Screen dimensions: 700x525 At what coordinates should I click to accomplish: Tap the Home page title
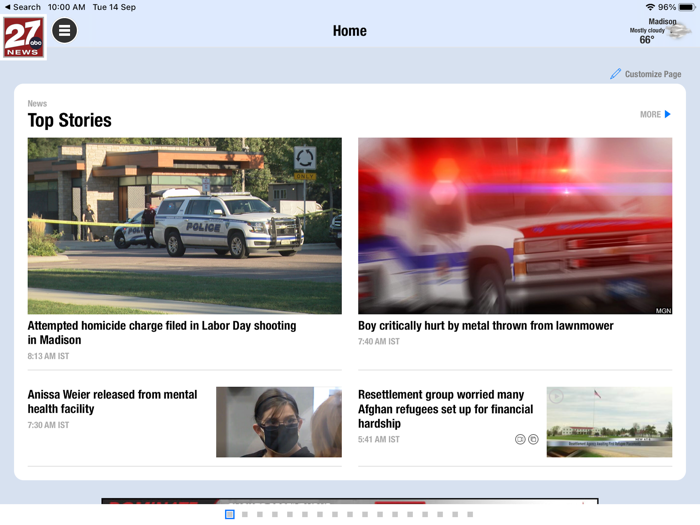click(x=350, y=31)
